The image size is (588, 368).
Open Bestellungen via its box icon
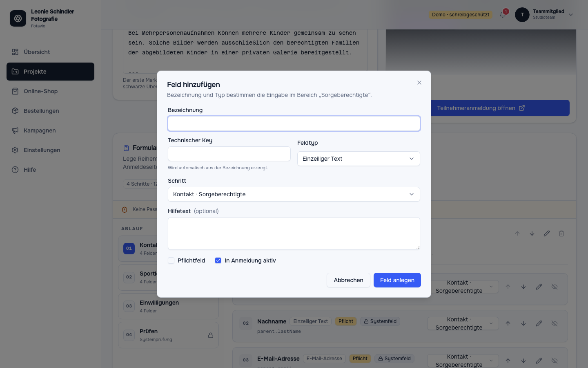point(15,111)
